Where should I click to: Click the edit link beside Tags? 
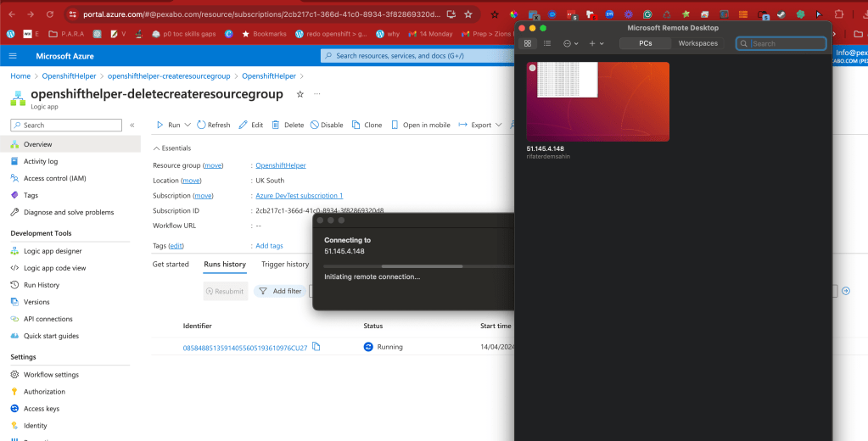click(x=176, y=246)
